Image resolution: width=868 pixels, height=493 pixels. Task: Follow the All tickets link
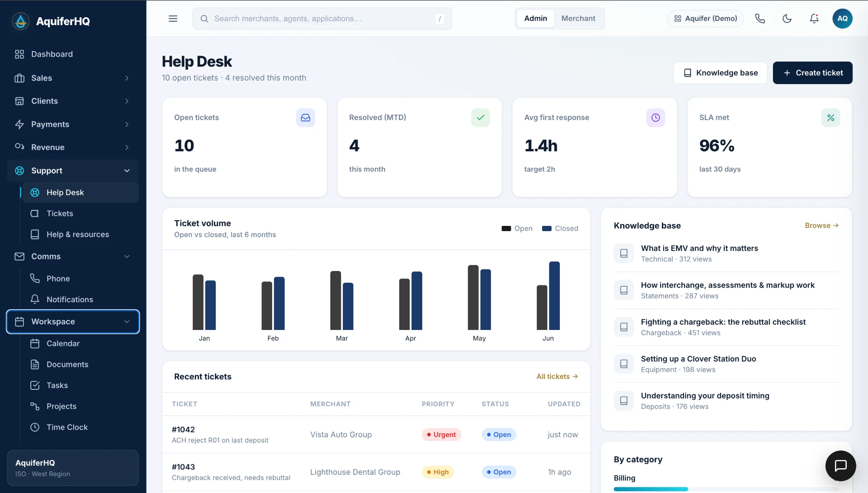point(557,376)
